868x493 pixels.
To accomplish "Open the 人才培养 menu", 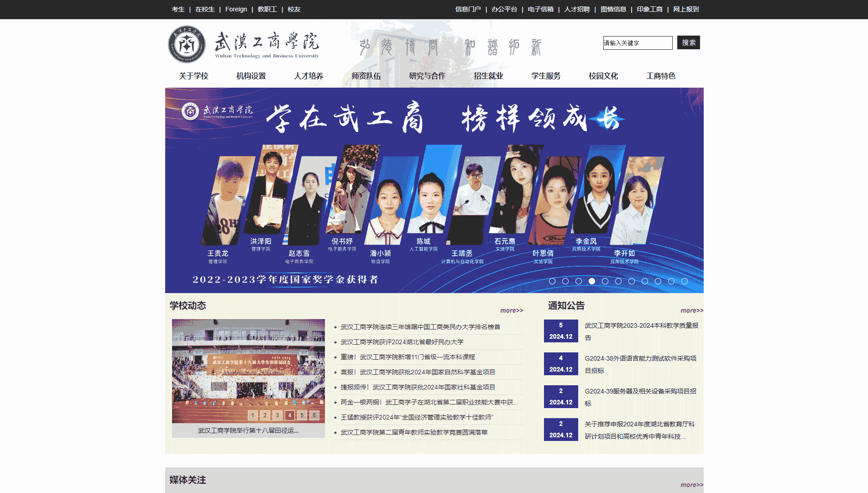I will click(309, 76).
